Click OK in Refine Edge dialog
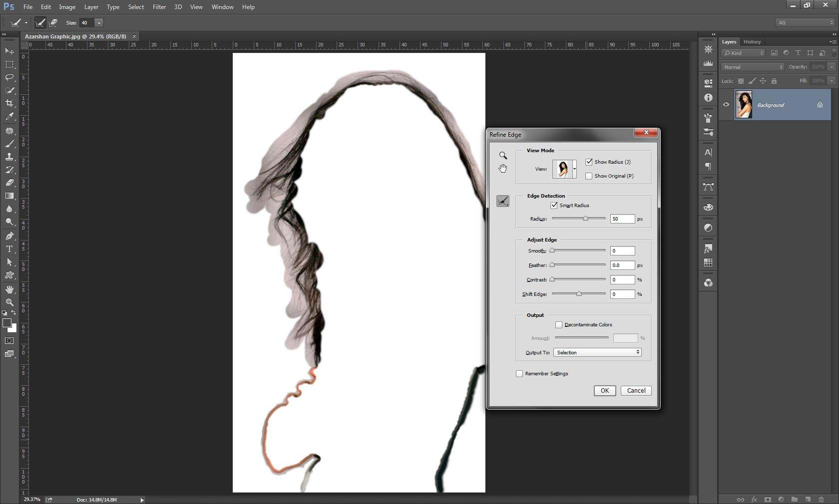 604,391
